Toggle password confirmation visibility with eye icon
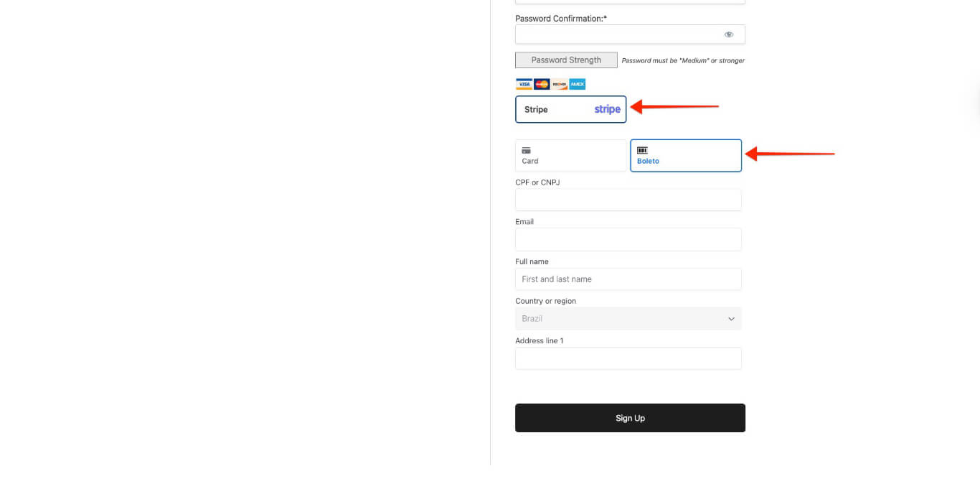The height and width of the screenshot is (489, 980). (x=729, y=34)
